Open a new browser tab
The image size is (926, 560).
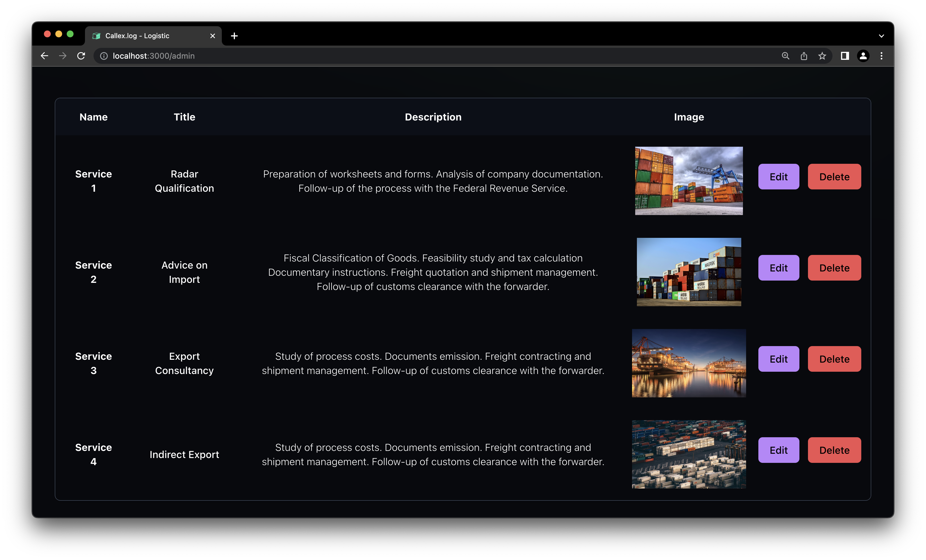(234, 36)
